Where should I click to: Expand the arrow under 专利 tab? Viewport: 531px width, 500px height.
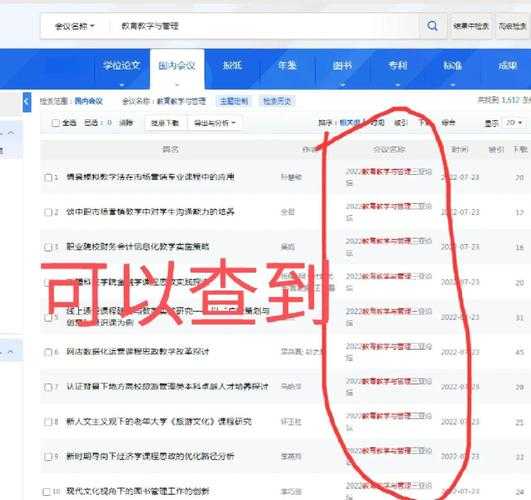tap(398, 84)
